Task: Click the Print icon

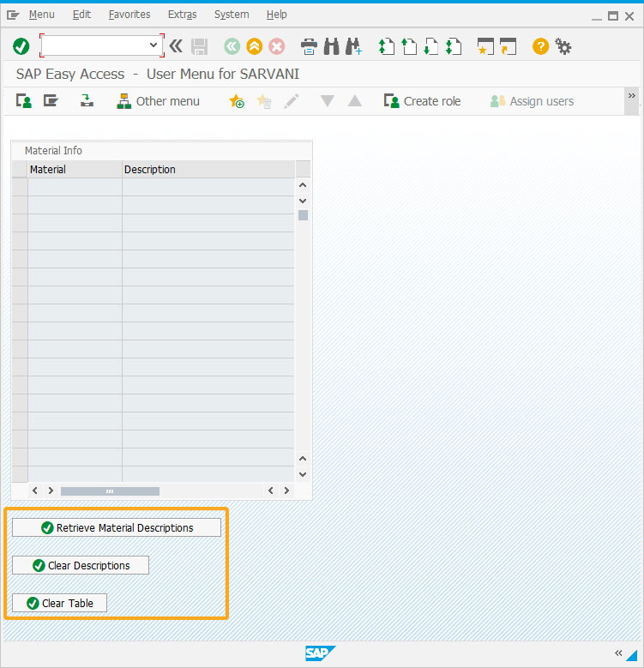Action: click(x=309, y=46)
